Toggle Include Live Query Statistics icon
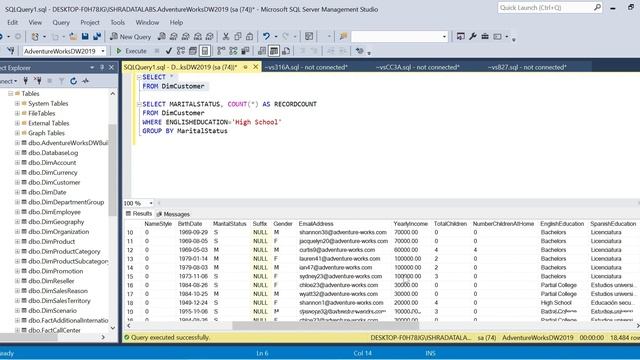640x360 pixels. click(233, 51)
